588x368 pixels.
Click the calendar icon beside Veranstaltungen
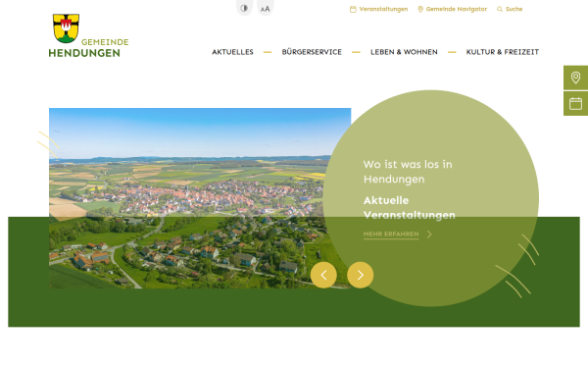click(353, 9)
